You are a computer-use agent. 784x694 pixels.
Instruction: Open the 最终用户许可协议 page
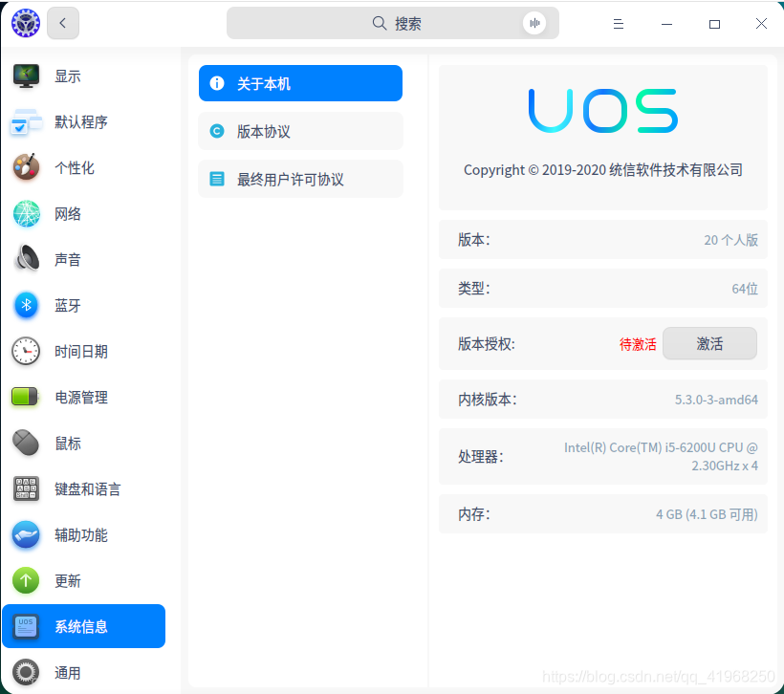(300, 179)
